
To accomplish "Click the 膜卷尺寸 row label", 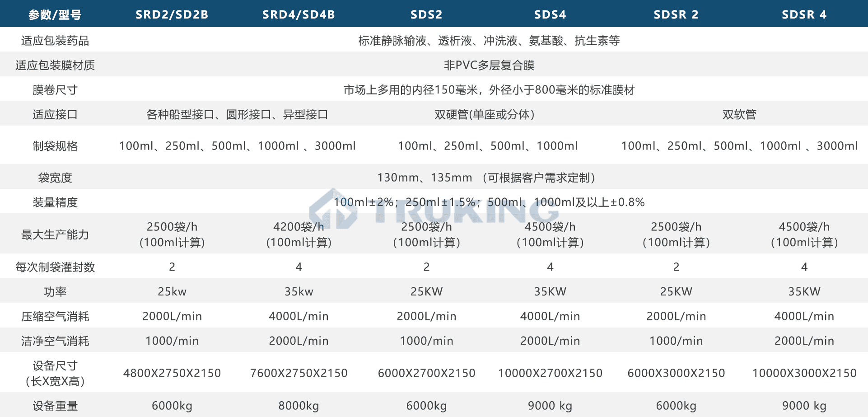I will (55, 90).
